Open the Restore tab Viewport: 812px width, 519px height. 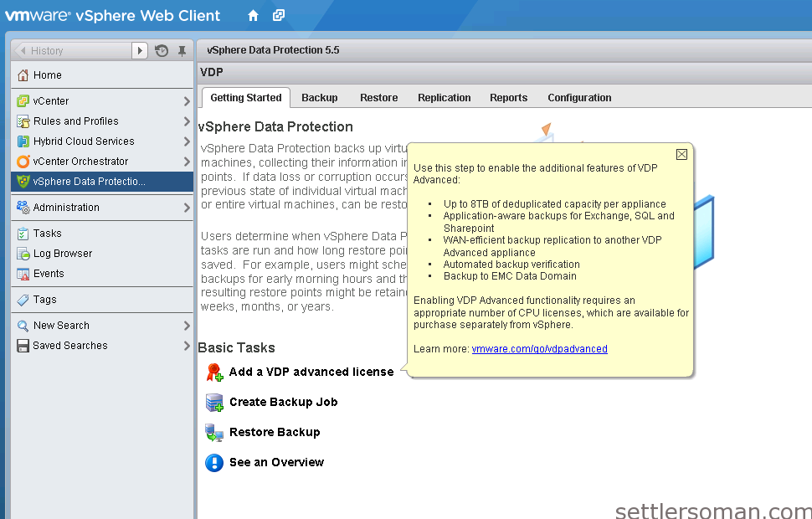(379, 98)
